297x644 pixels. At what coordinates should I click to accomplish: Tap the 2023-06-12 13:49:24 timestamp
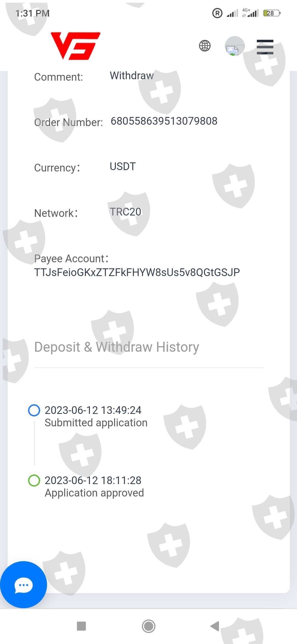[x=93, y=410]
